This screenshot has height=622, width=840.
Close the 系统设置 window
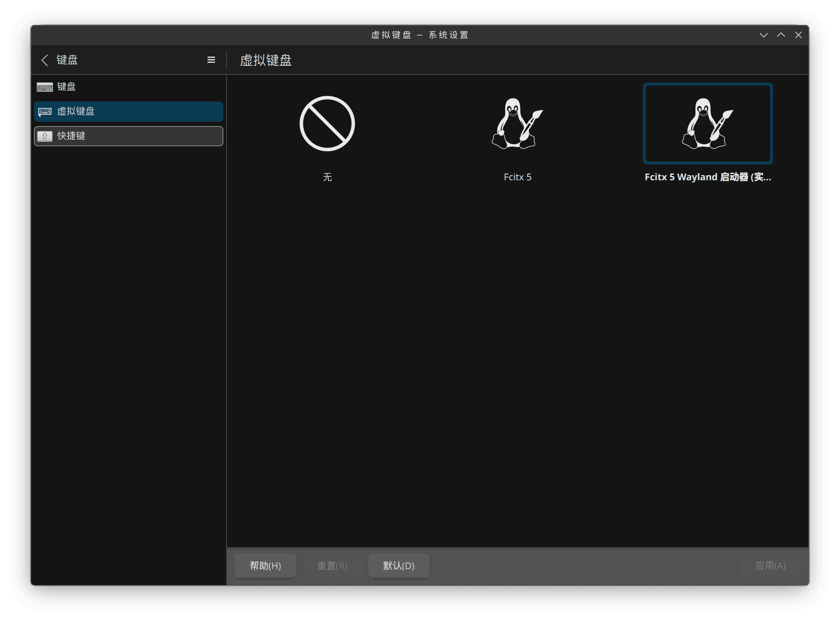coord(798,35)
